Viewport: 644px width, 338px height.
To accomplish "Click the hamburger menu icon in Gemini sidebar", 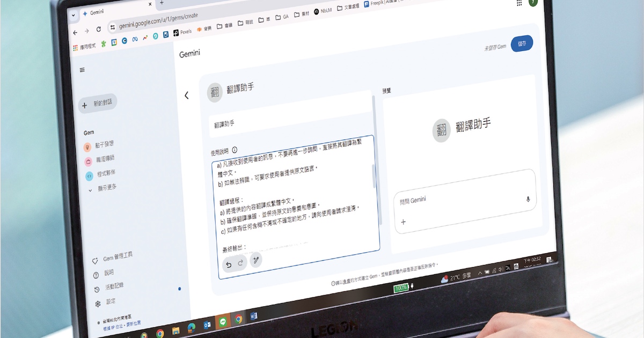I will (x=82, y=70).
